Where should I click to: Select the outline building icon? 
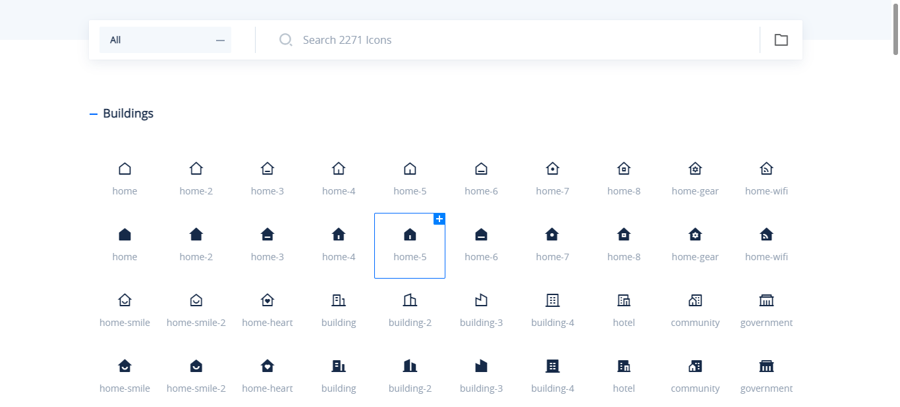[x=339, y=300]
